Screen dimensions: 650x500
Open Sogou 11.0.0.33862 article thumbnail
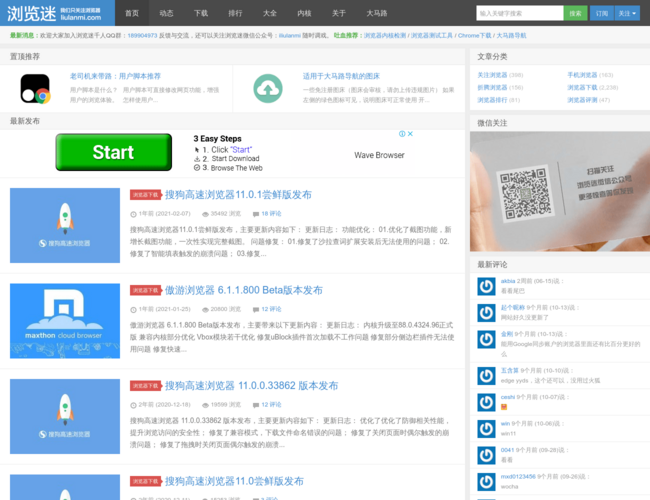tap(65, 416)
